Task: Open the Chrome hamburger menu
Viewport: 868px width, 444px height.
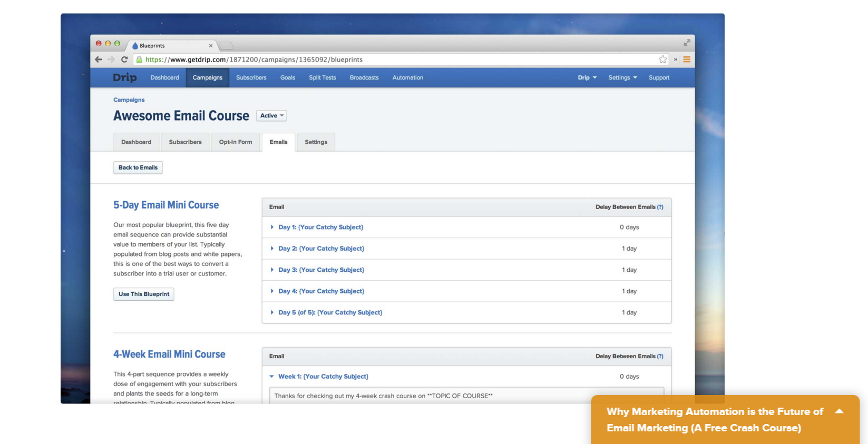Action: coord(687,60)
